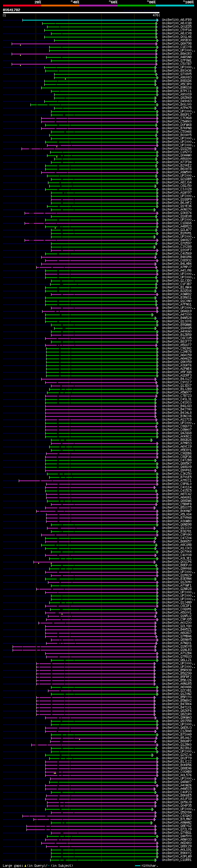Open hit UniRef100_Q01L46
197x868 pixels.
177,37
